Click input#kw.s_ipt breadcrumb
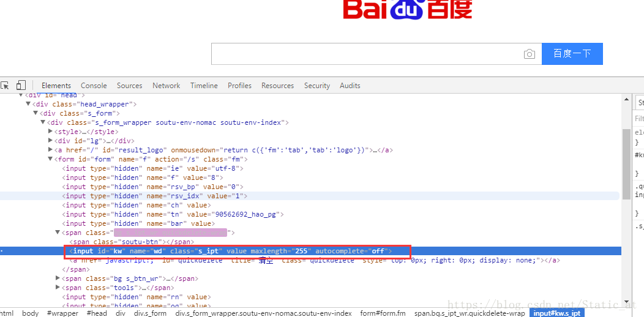The image size is (644, 317). [x=557, y=313]
